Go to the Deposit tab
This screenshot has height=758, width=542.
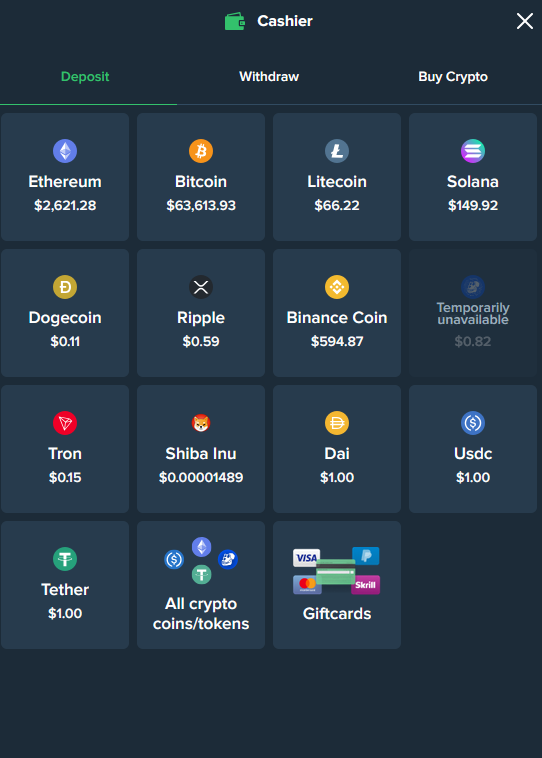(x=85, y=76)
